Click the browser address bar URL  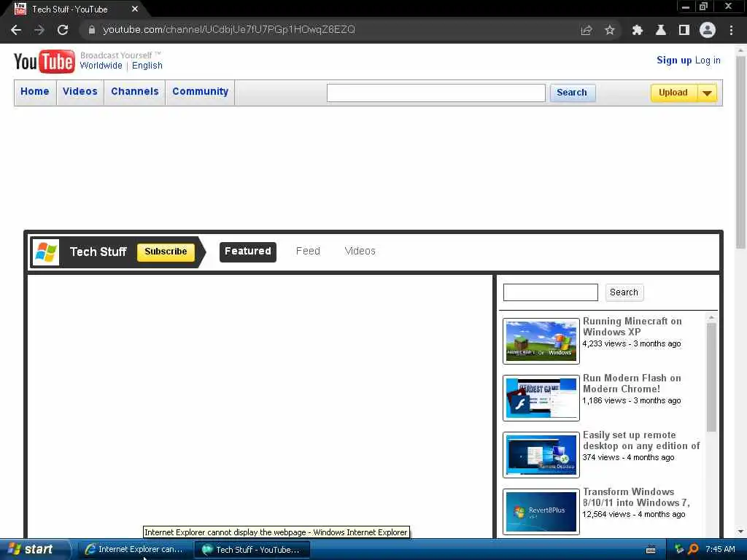[x=229, y=30]
